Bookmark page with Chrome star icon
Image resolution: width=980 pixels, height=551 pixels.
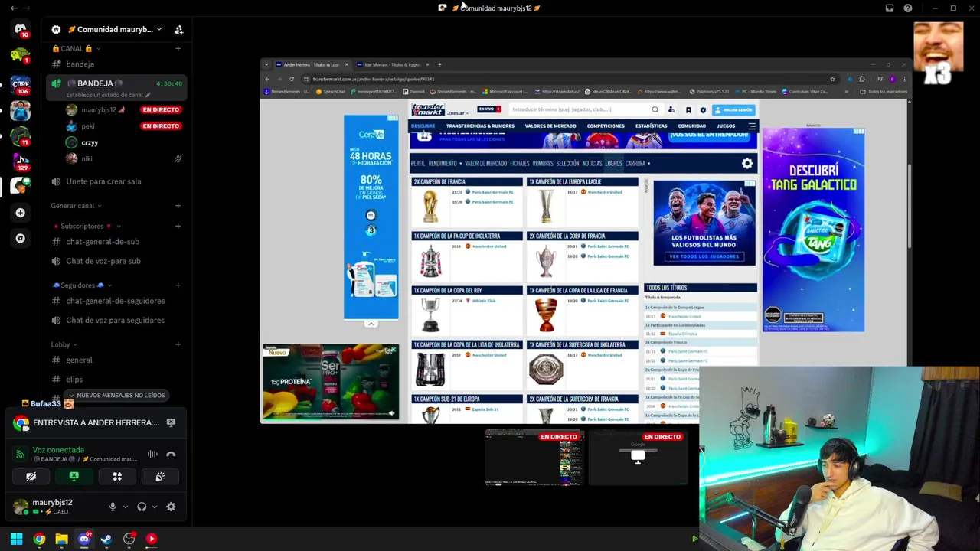(x=832, y=79)
